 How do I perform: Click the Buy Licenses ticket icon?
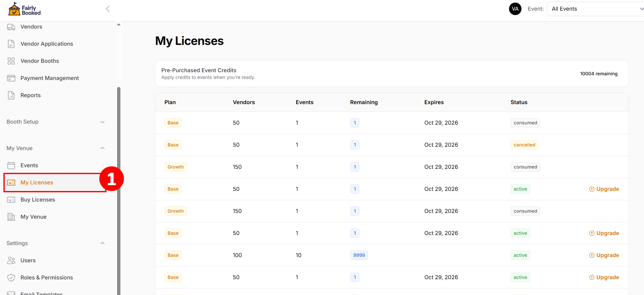(x=11, y=200)
